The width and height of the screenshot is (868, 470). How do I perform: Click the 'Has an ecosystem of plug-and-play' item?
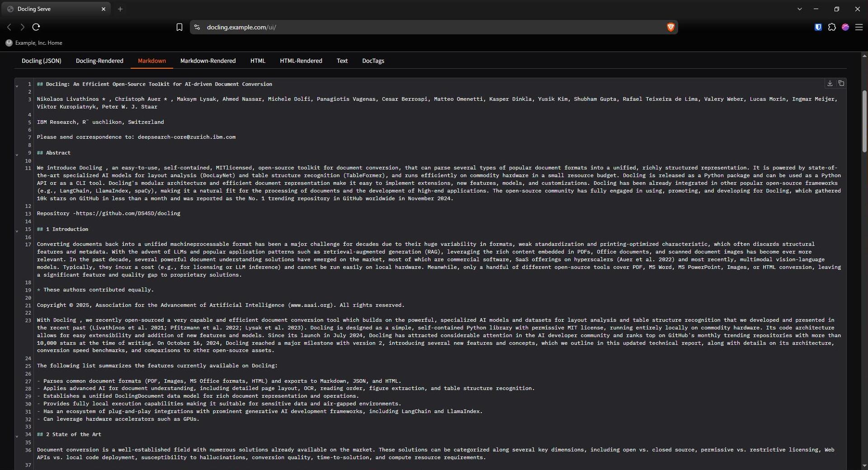click(260, 411)
